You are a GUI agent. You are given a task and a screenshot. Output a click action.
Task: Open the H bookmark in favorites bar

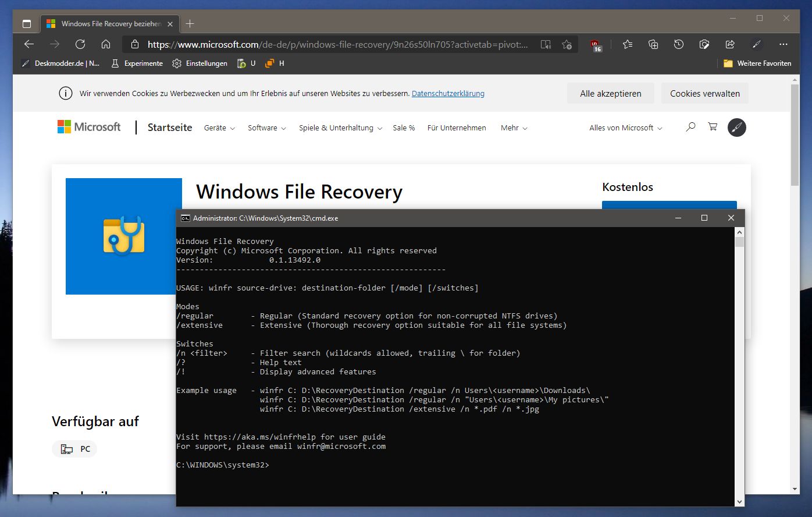[275, 63]
